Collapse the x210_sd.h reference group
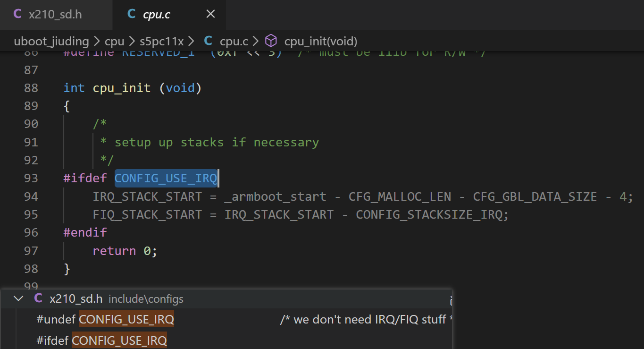 [18, 298]
